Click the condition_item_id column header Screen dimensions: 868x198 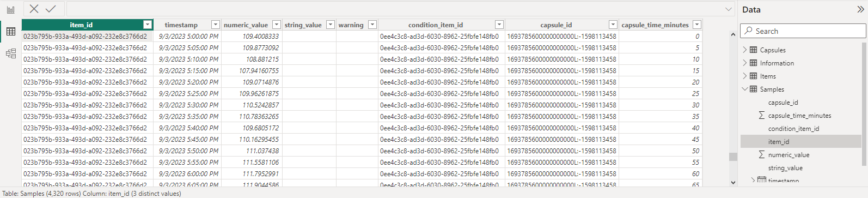click(x=436, y=25)
